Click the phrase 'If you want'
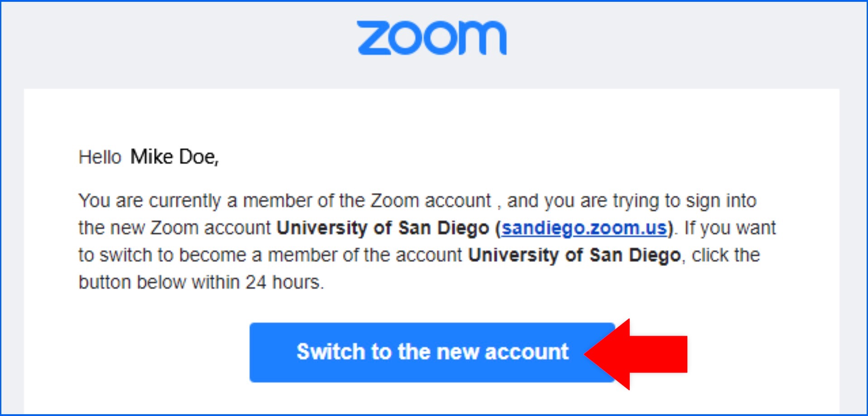 click(730, 228)
